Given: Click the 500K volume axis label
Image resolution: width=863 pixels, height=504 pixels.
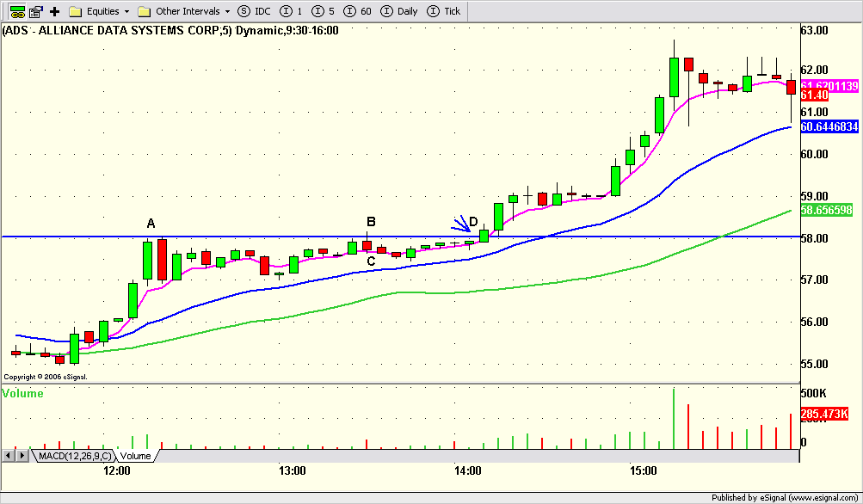Looking at the screenshot, I should (813, 393).
